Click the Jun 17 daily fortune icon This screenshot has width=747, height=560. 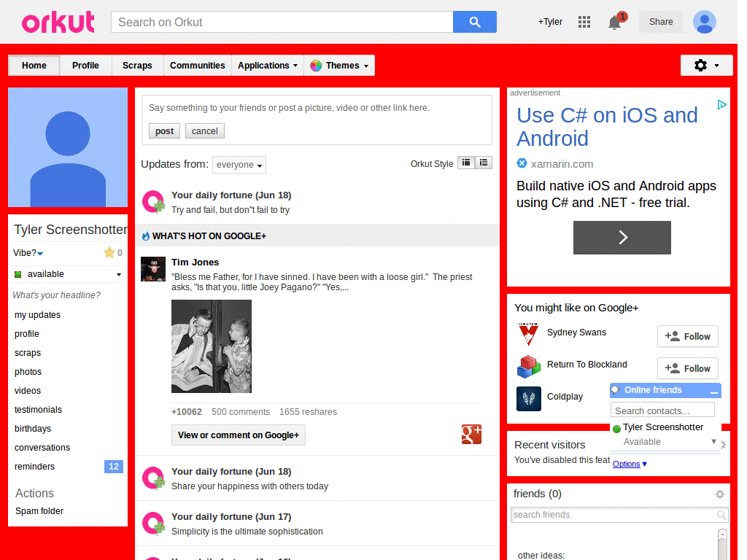tap(153, 524)
